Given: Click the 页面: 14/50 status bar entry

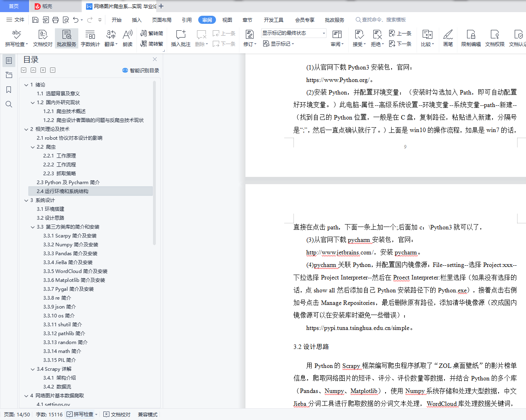Looking at the screenshot, I should point(17,414).
